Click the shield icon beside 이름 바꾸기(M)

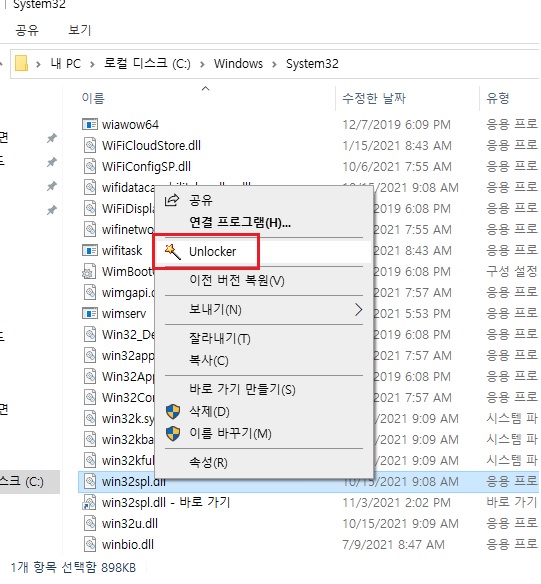[x=173, y=433]
